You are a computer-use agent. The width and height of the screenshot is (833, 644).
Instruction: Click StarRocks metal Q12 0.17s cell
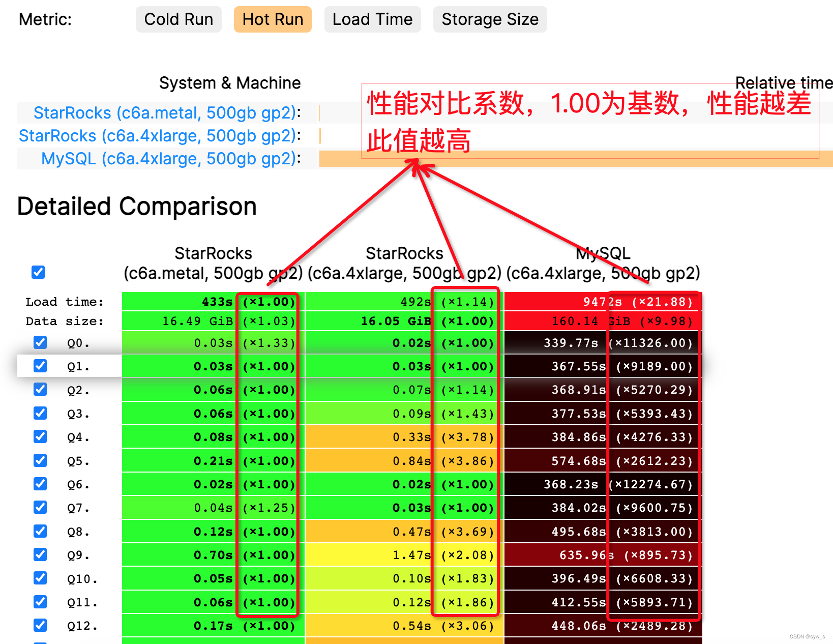pyautogui.click(x=213, y=626)
